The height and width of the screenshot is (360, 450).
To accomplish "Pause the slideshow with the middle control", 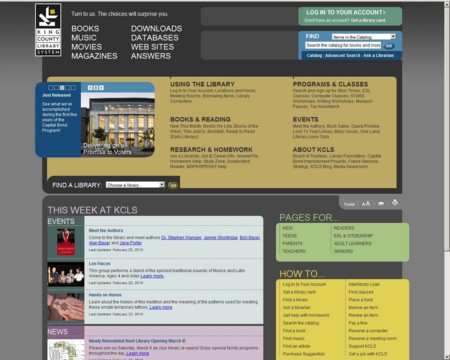I will [x=96, y=88].
